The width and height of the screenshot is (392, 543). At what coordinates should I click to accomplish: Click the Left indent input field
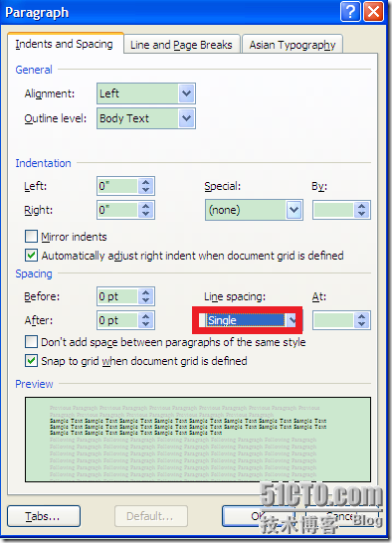[x=118, y=186]
